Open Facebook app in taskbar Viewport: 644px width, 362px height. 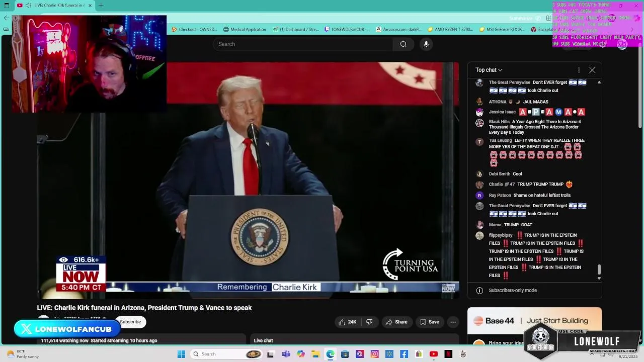coord(404,354)
